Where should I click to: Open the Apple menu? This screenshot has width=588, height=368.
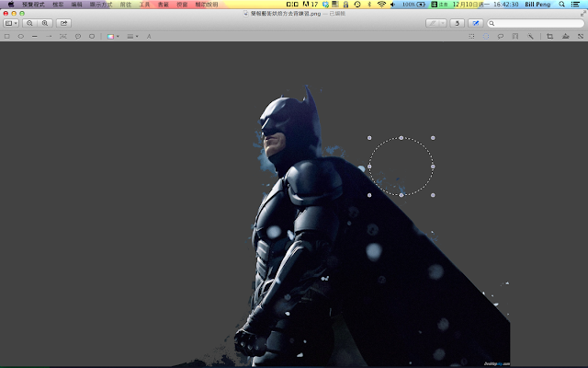[x=11, y=4]
